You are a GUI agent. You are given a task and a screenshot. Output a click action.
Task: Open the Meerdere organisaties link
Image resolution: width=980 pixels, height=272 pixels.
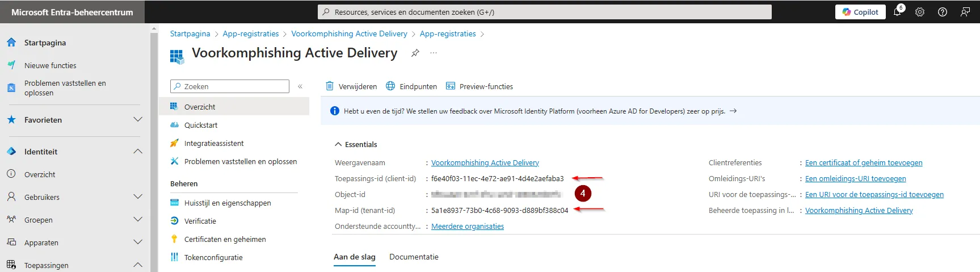pyautogui.click(x=468, y=226)
